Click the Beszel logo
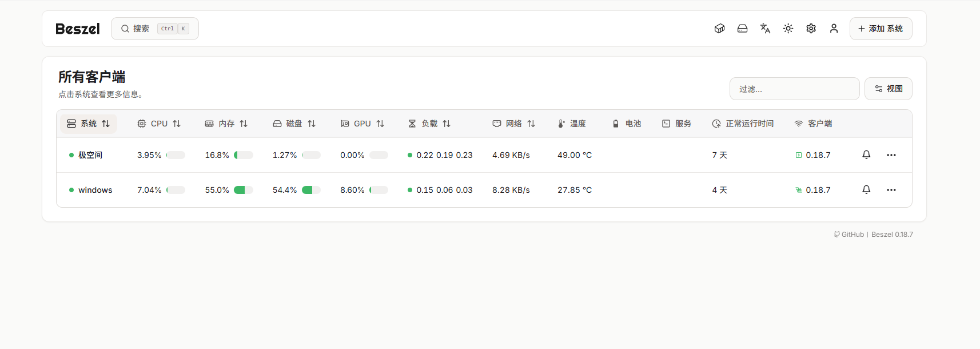The image size is (980, 349). (78, 29)
